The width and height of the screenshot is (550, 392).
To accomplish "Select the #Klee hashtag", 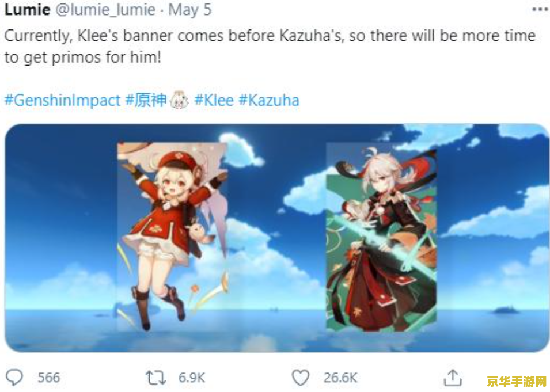I will tap(214, 101).
